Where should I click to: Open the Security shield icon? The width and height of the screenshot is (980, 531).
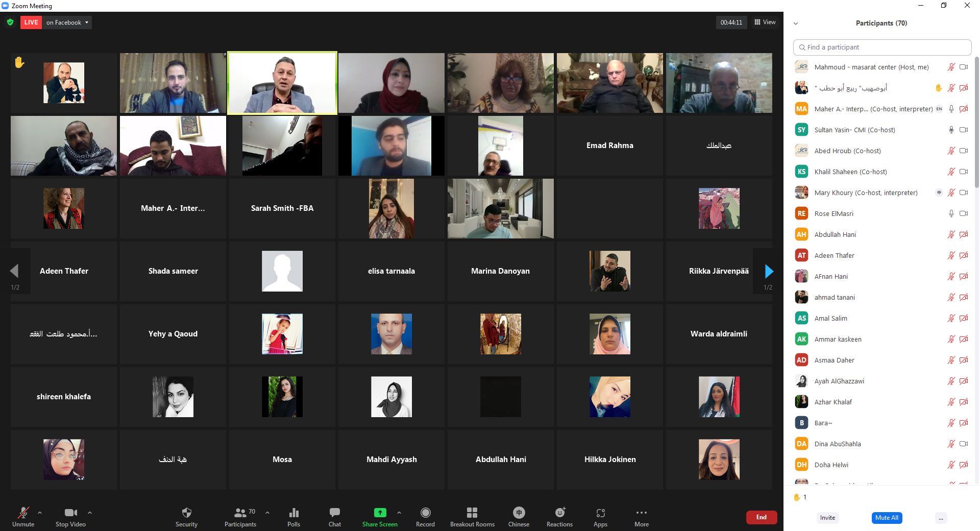pyautogui.click(x=186, y=513)
